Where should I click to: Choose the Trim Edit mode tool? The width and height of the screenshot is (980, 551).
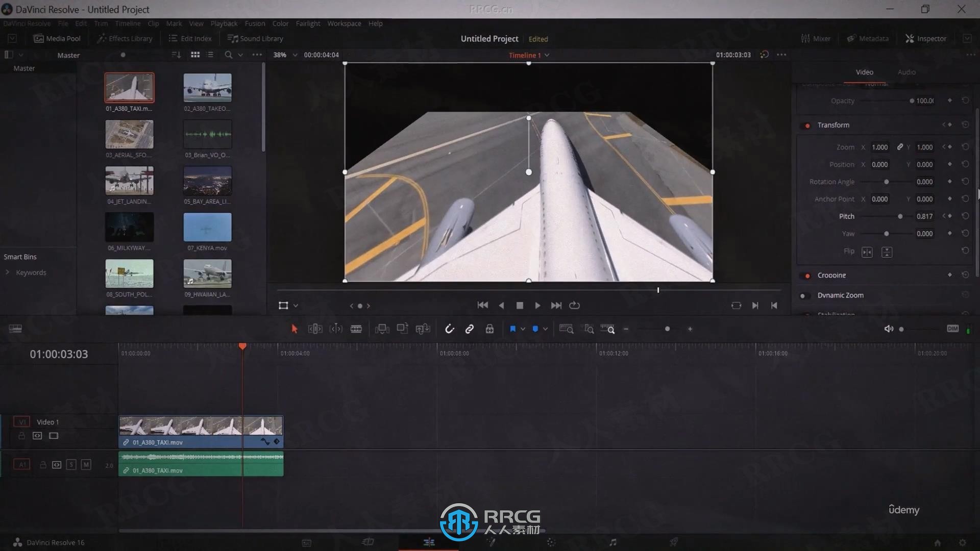[x=315, y=329]
